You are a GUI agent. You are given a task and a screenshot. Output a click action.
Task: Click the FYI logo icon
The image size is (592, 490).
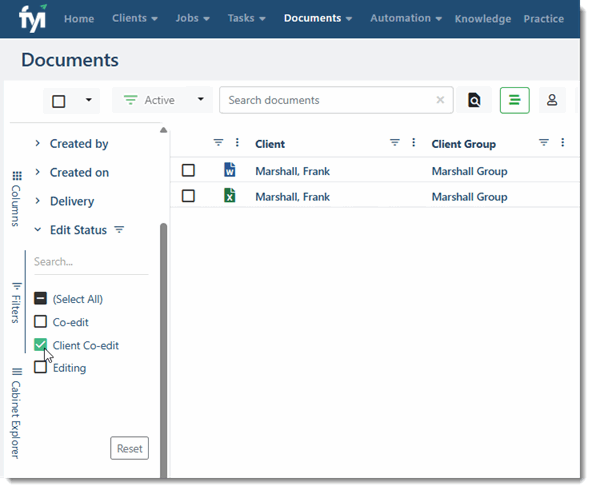point(33,18)
